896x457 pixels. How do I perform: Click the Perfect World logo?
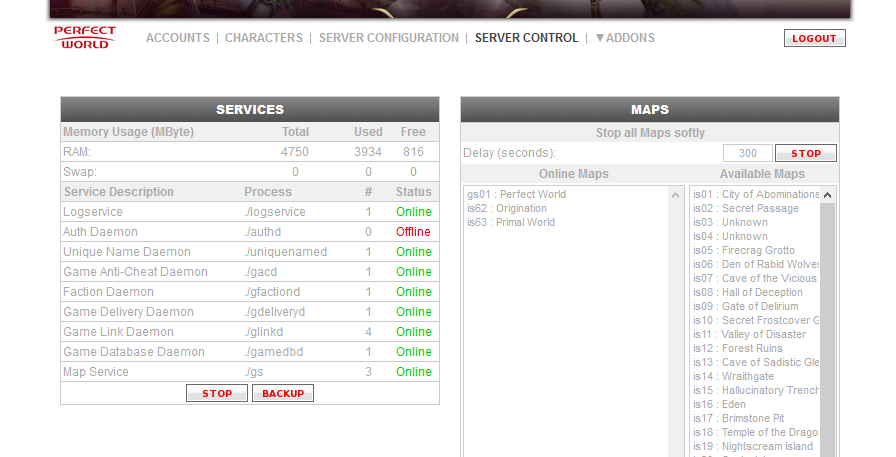click(x=85, y=38)
